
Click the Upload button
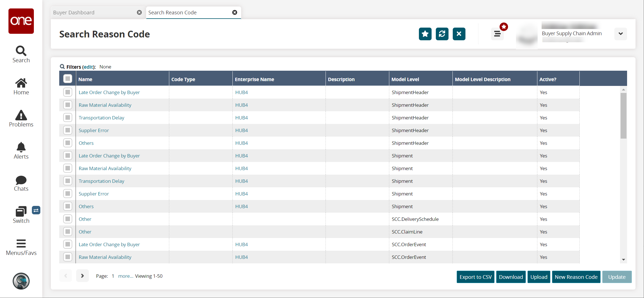[x=539, y=277]
